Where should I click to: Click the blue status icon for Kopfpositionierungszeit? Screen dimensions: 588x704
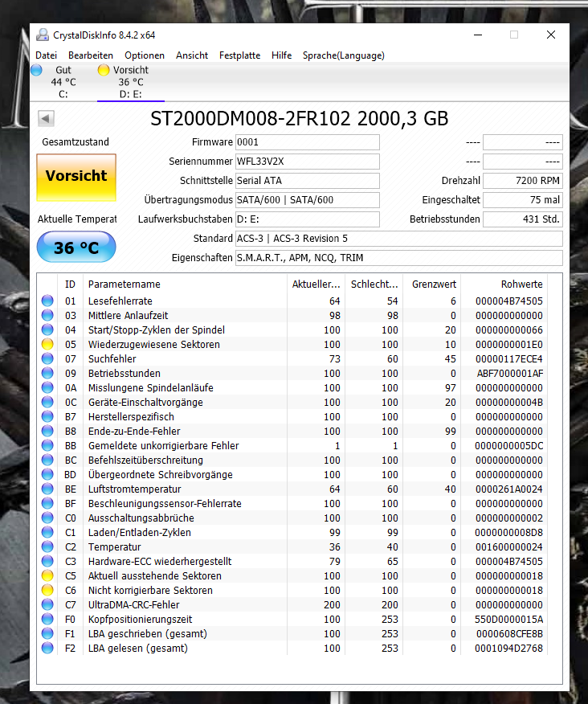(x=47, y=619)
